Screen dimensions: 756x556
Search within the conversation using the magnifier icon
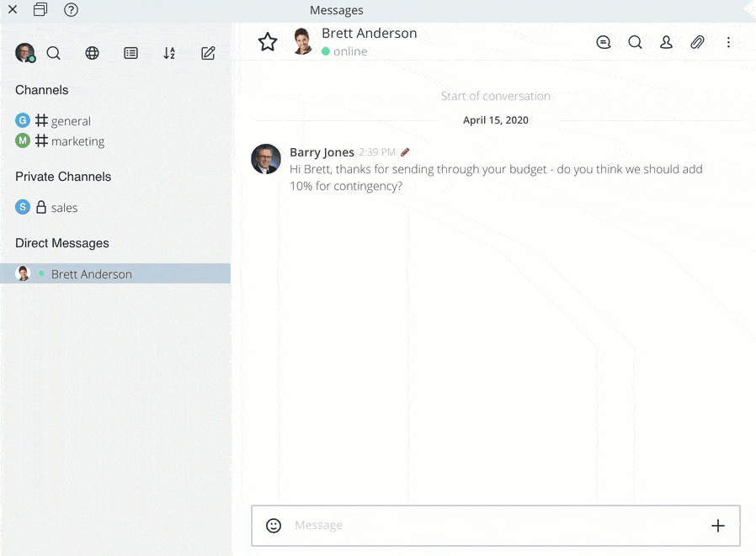tap(635, 41)
